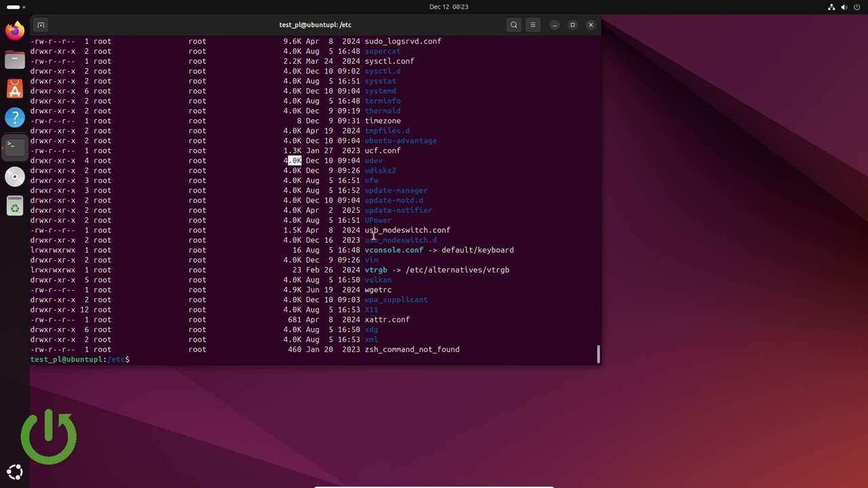Minimize the terminal window
The height and width of the screenshot is (488, 868).
click(554, 25)
